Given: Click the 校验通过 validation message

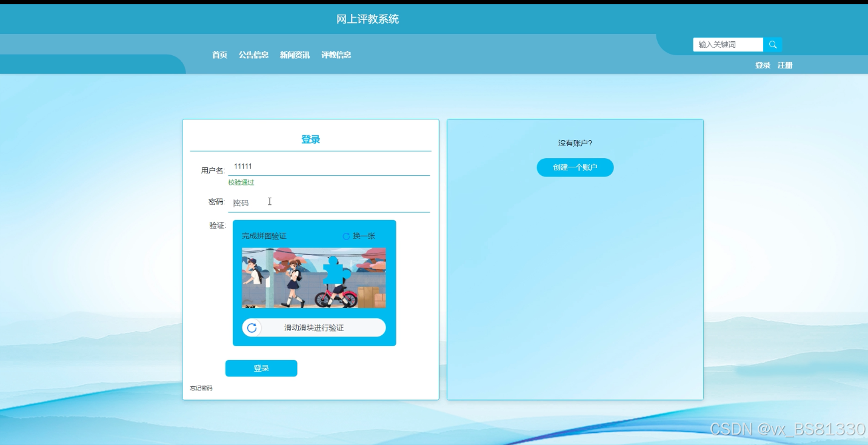Looking at the screenshot, I should point(241,182).
